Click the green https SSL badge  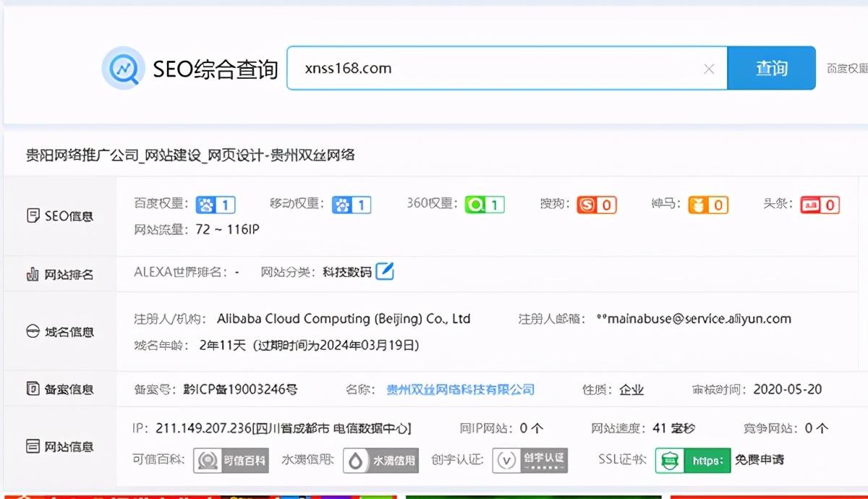(x=692, y=460)
